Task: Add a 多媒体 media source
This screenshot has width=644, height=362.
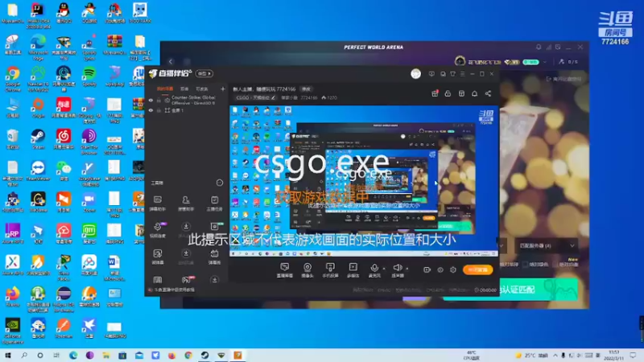Action: click(353, 270)
